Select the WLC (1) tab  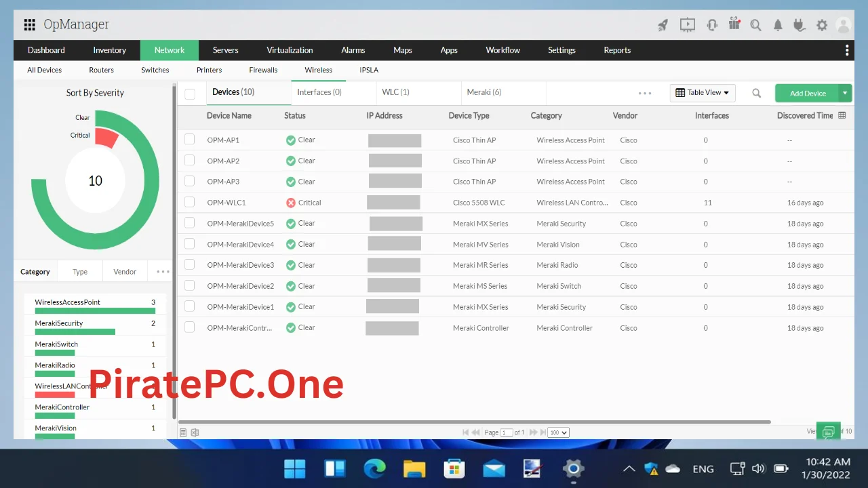point(395,92)
